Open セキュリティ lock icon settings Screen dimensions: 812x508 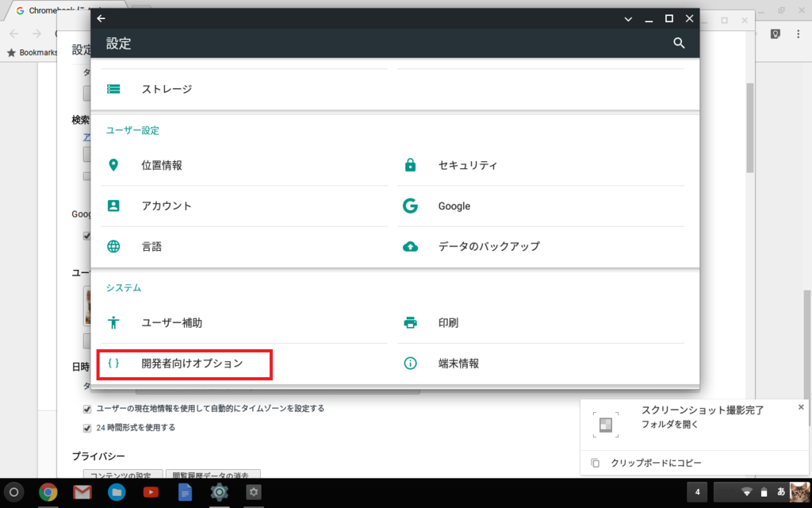(541, 165)
